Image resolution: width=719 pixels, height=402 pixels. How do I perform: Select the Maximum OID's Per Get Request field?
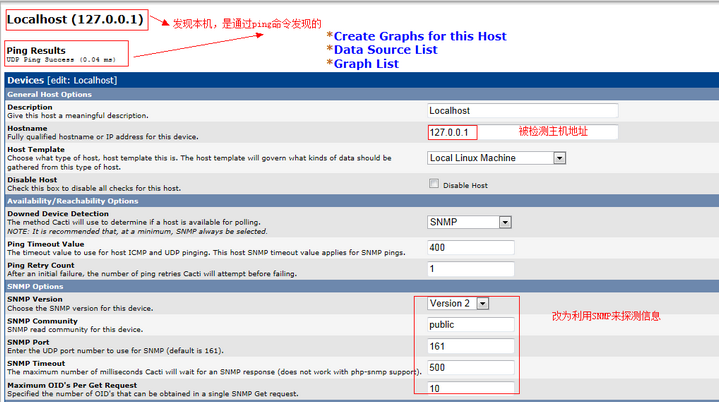[470, 388]
